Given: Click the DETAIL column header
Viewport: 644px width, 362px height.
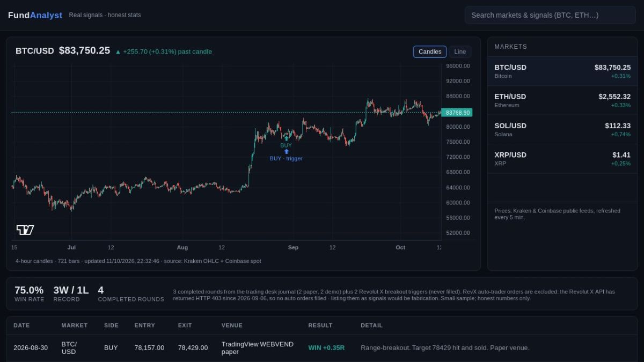Looking at the screenshot, I should click(372, 326).
